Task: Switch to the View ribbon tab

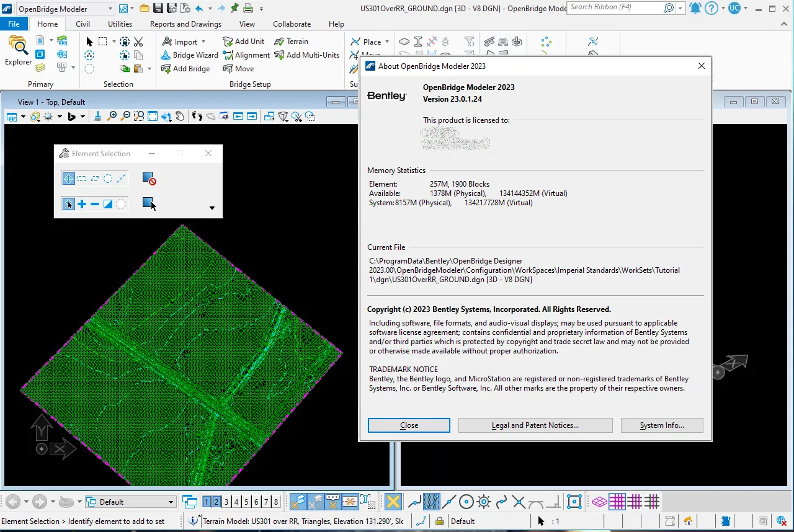Action: coord(247,24)
